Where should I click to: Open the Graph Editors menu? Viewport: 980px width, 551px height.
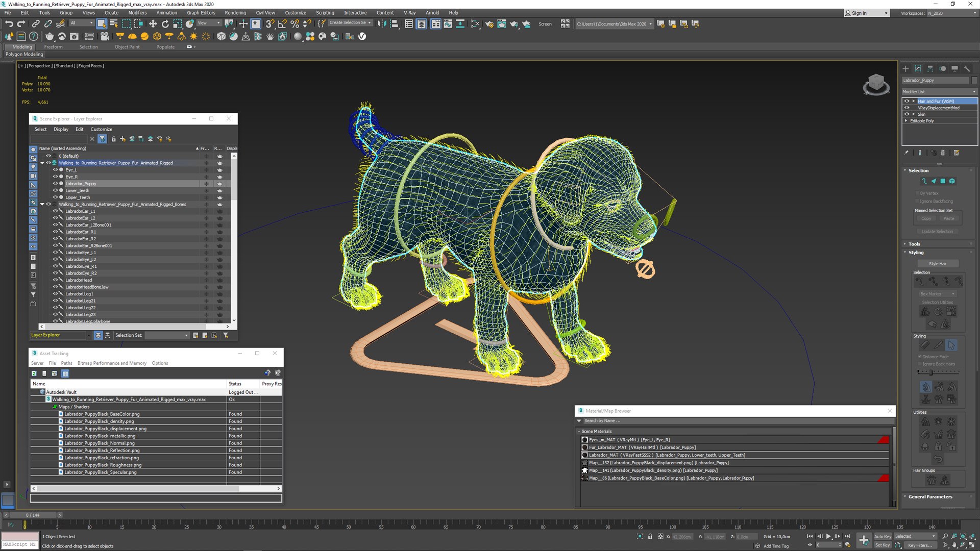201,13
